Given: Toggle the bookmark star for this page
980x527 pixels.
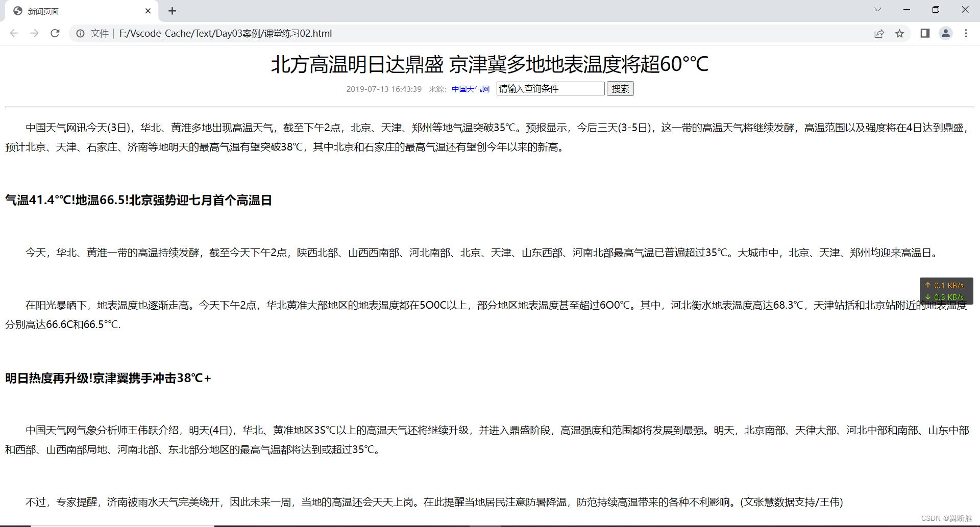Looking at the screenshot, I should point(900,33).
